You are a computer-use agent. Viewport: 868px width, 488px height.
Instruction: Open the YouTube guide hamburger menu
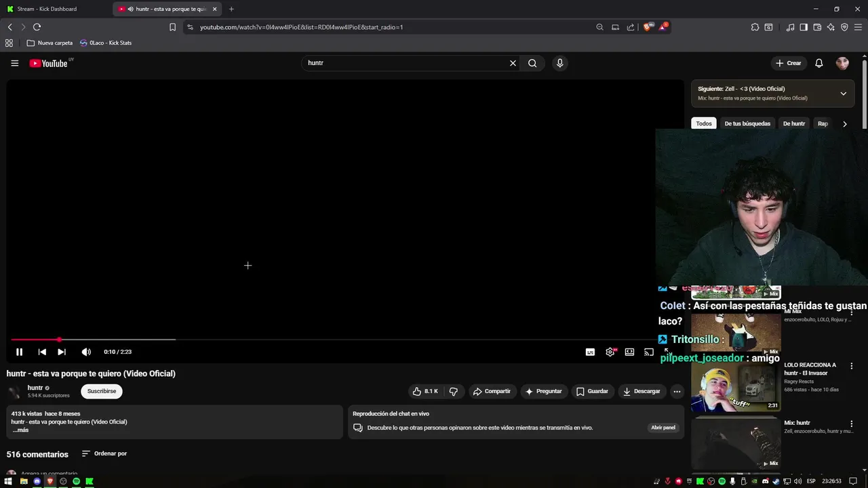(14, 63)
